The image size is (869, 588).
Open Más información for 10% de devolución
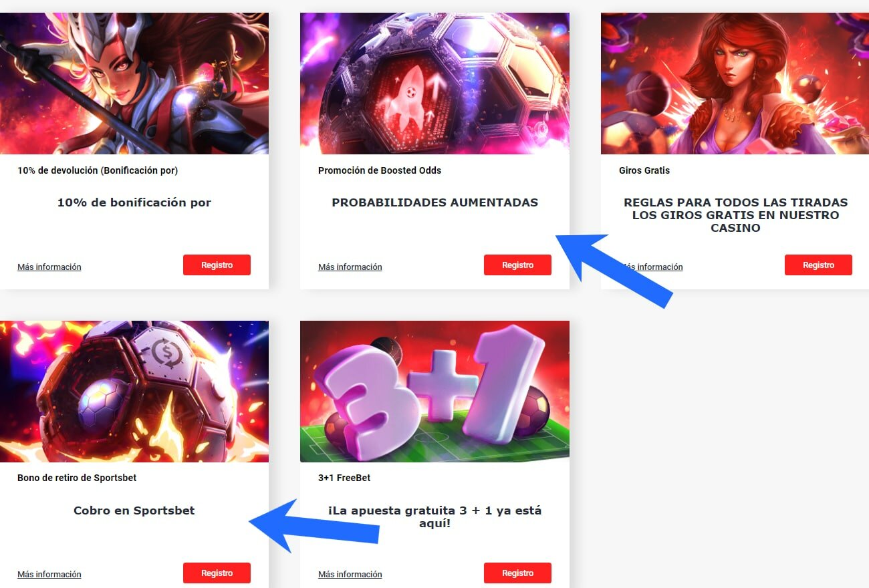tap(49, 267)
